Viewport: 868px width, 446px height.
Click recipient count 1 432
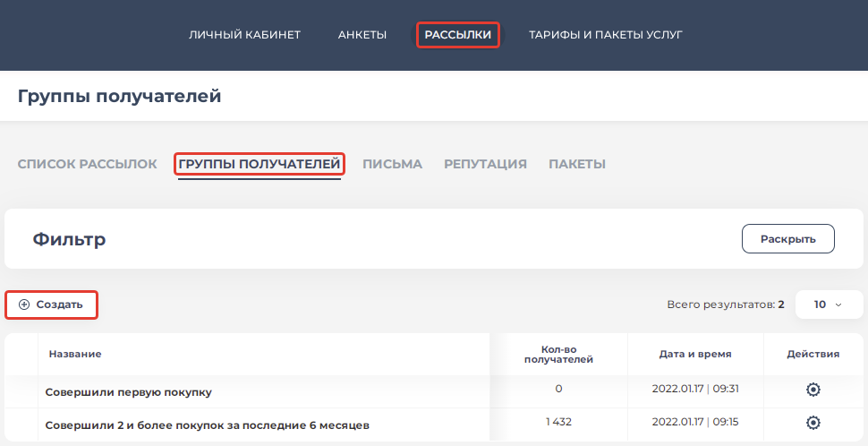[x=558, y=422]
